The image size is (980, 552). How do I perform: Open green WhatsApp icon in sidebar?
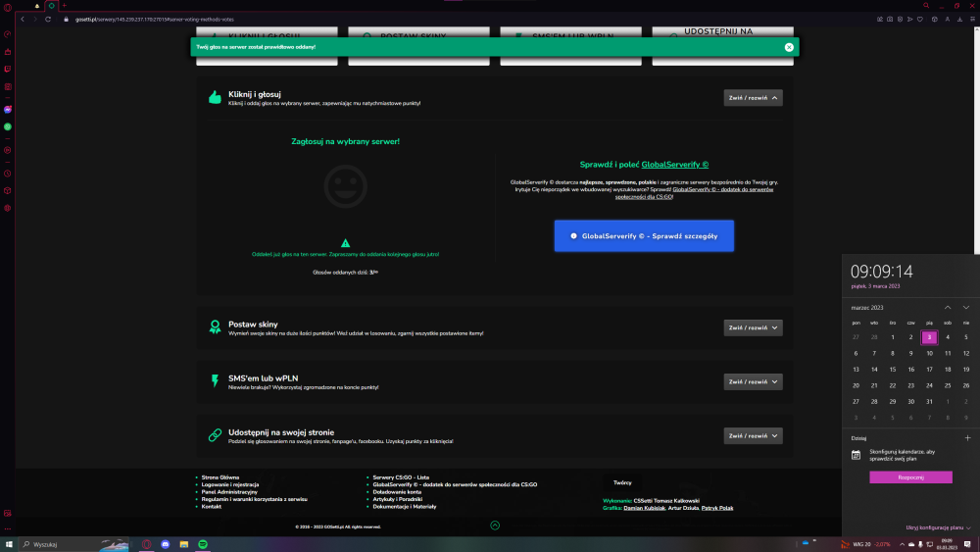pyautogui.click(x=8, y=126)
